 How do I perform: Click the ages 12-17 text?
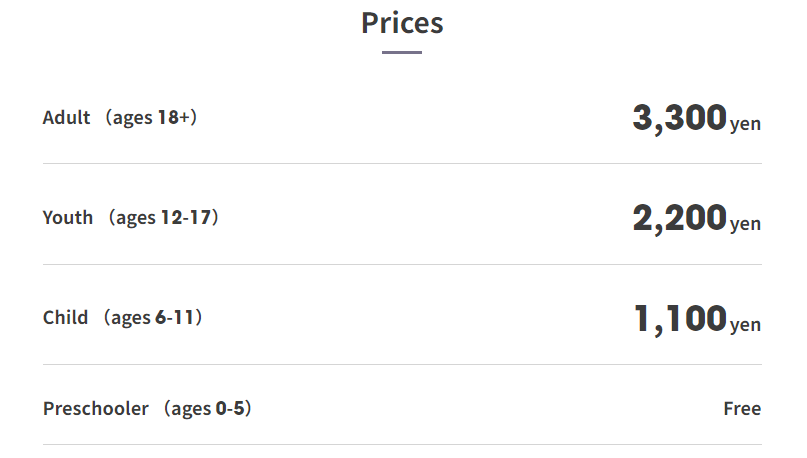[164, 218]
